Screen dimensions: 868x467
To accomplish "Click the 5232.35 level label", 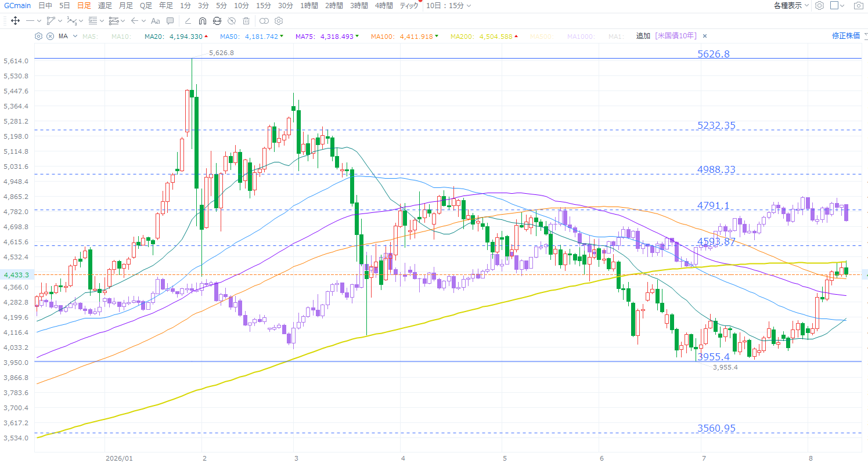I will [x=716, y=125].
